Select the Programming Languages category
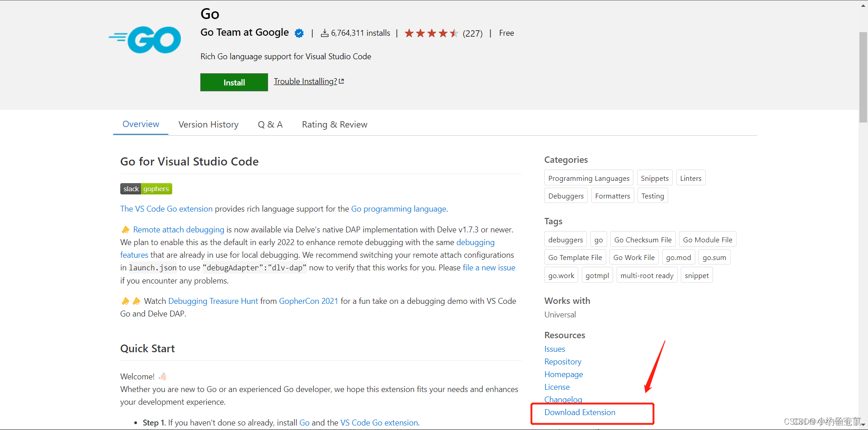 point(589,178)
